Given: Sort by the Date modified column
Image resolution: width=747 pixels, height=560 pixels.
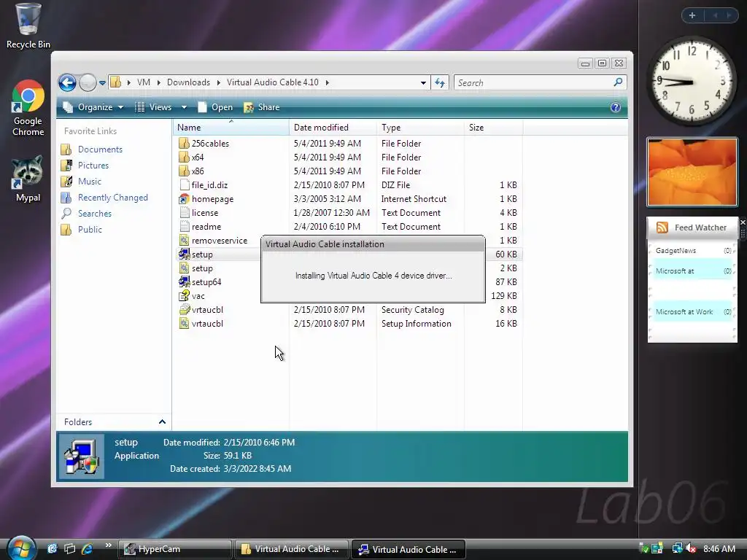Looking at the screenshot, I should point(333,127).
